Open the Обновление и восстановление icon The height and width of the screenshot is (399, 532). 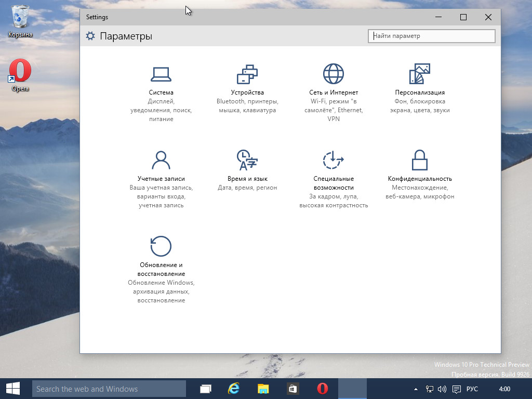(161, 246)
